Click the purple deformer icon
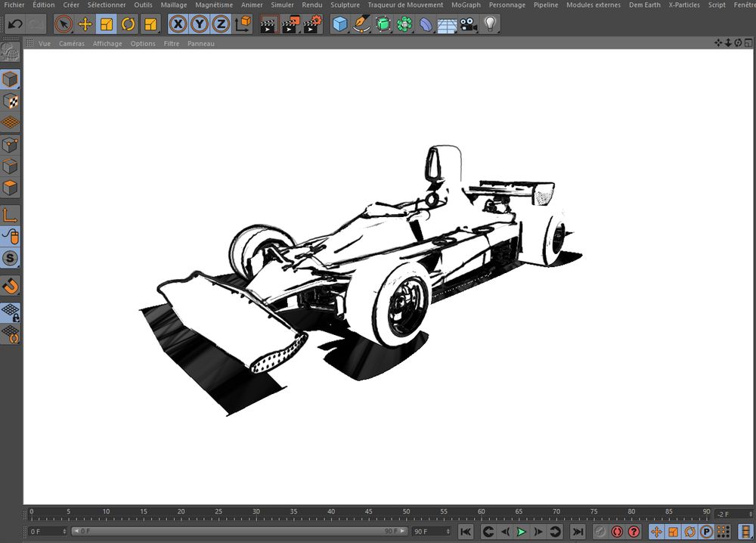Screen dimensions: 756x543 pyautogui.click(x=426, y=24)
